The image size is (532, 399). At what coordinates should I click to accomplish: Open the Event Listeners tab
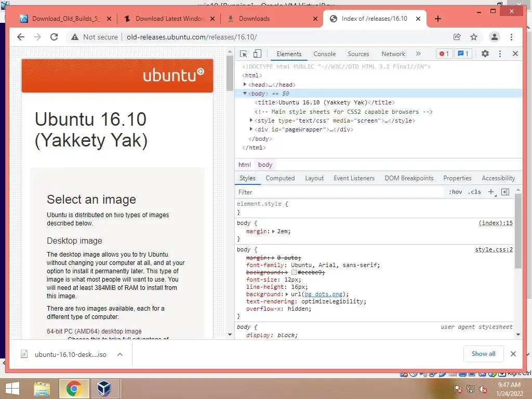354,178
